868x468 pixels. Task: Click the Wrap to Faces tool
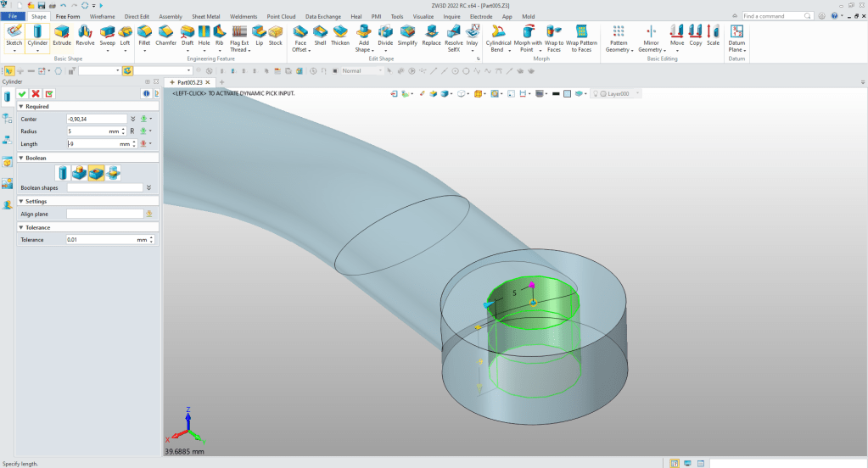(x=553, y=37)
